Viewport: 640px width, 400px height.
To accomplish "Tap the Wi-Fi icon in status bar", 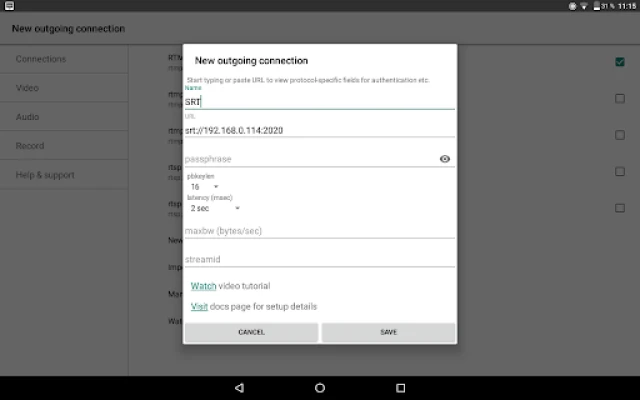I will click(586, 6).
